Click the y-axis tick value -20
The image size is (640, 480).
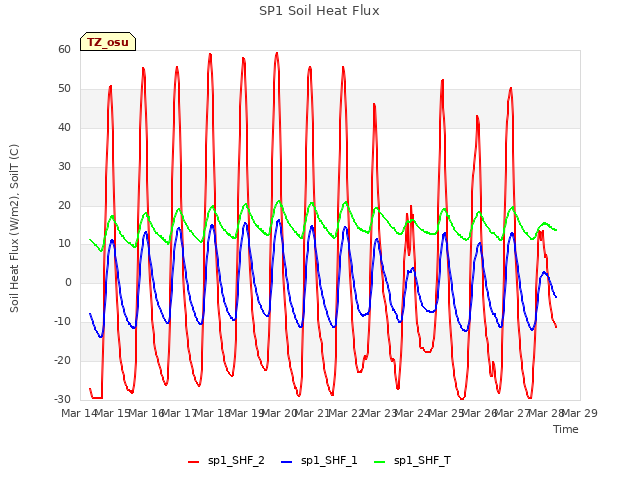point(63,360)
